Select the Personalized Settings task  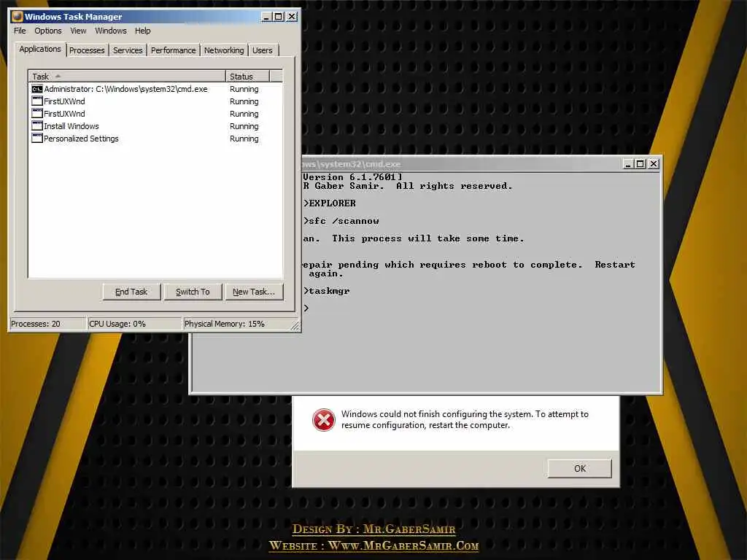(x=155, y=139)
